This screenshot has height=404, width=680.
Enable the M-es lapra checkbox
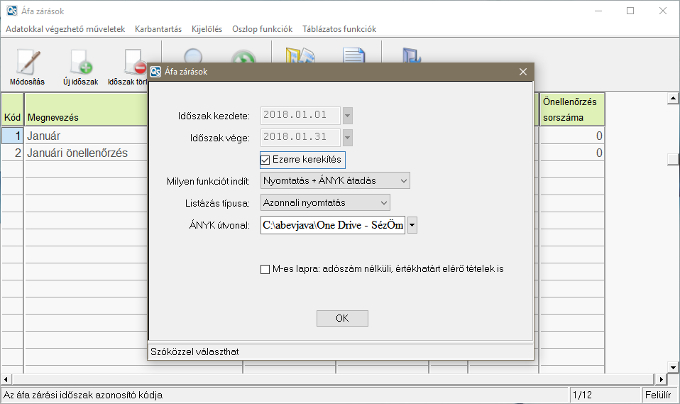pyautogui.click(x=265, y=269)
